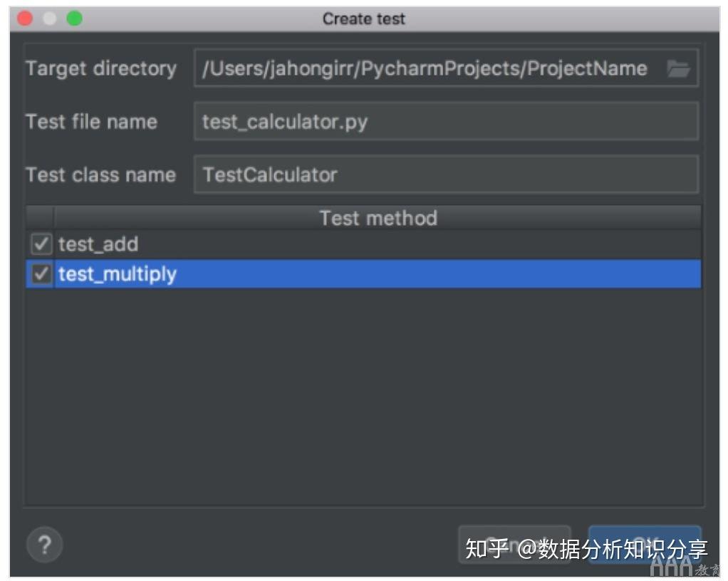
Task: Click the Help question mark icon
Action: (x=45, y=545)
